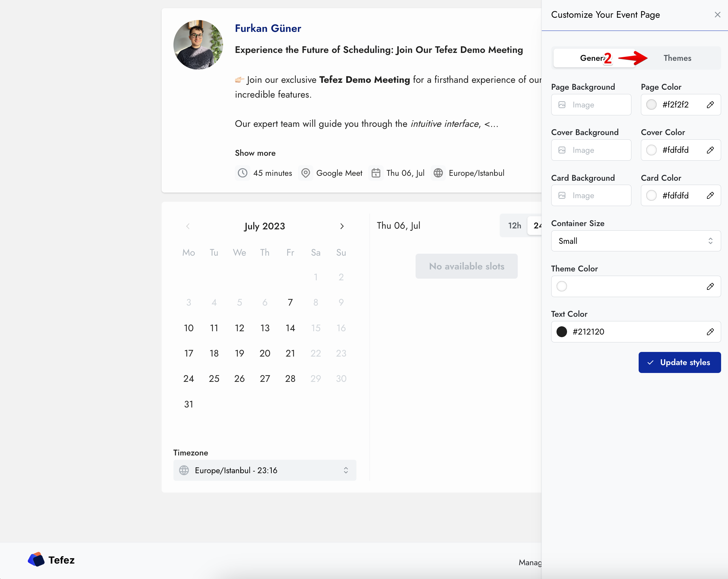Select July 10 on the calendar
This screenshot has width=728, height=579.
(189, 328)
